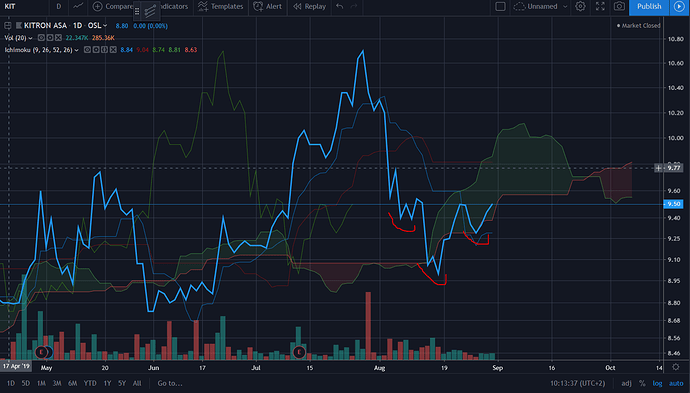Click the Publish button
690x393 pixels.
[649, 7]
